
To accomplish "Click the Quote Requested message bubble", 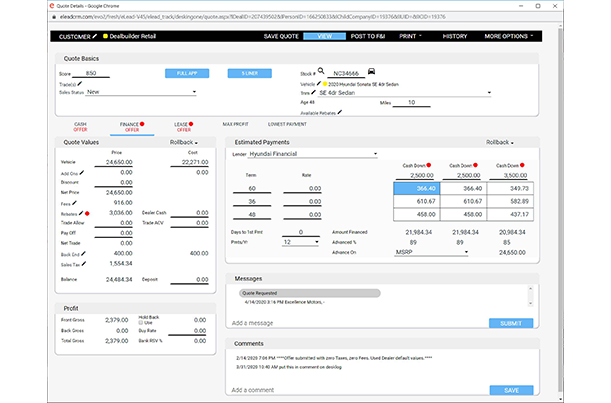I will 310,293.
